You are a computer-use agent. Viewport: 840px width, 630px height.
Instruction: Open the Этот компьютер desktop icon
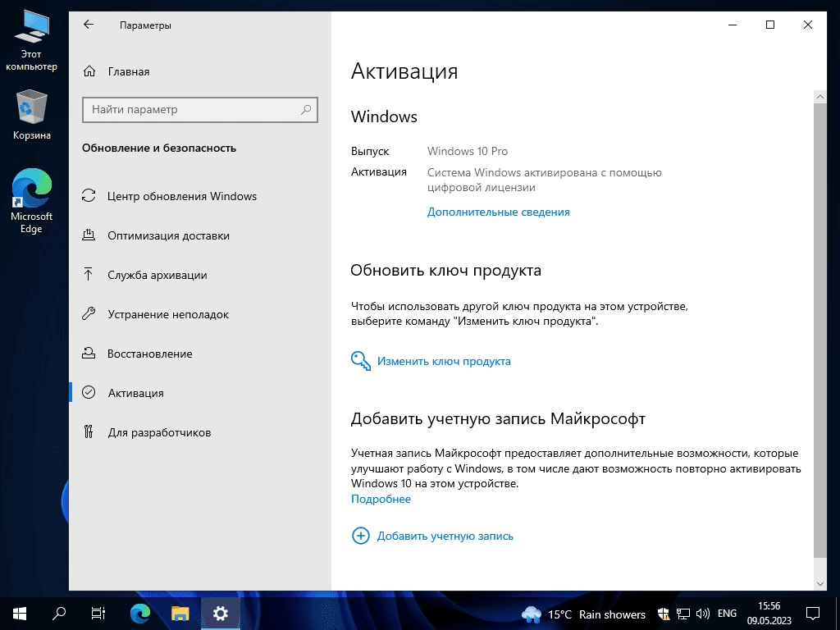[x=31, y=41]
